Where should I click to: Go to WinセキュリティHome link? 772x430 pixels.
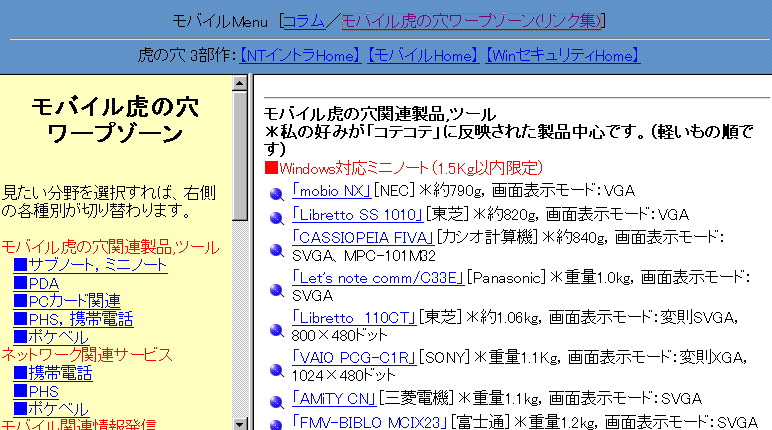562,56
